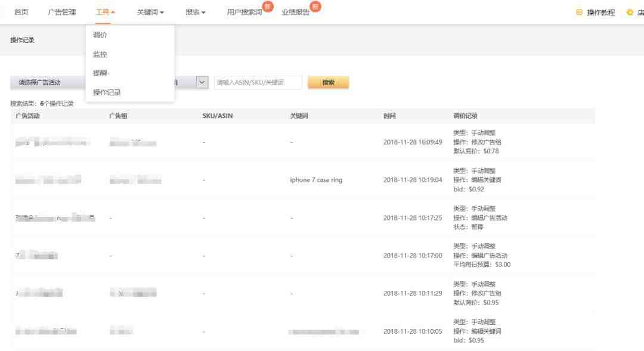Collapse the 工具 menu
Image resolution: width=644 pixels, height=351 pixels.
point(106,13)
